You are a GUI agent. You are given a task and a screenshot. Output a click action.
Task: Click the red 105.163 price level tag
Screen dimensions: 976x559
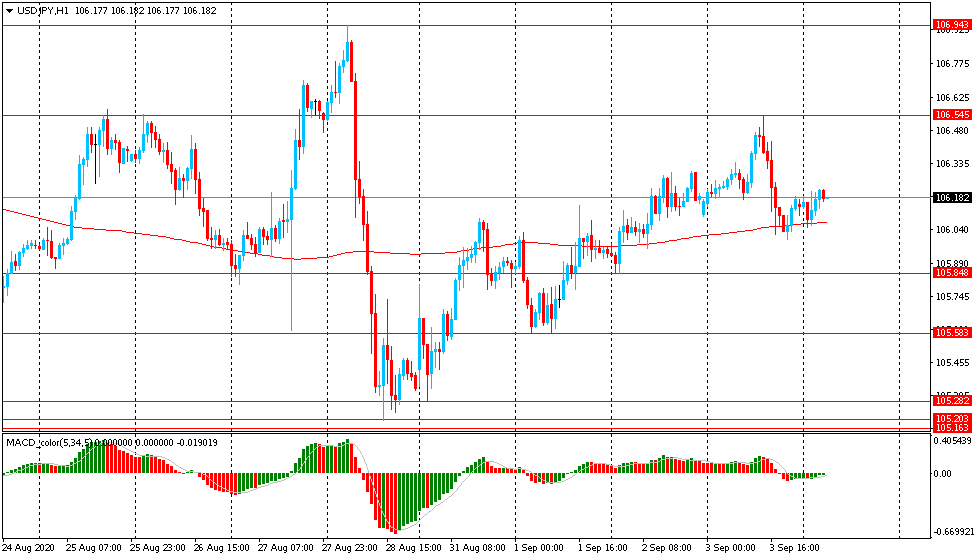coord(952,428)
